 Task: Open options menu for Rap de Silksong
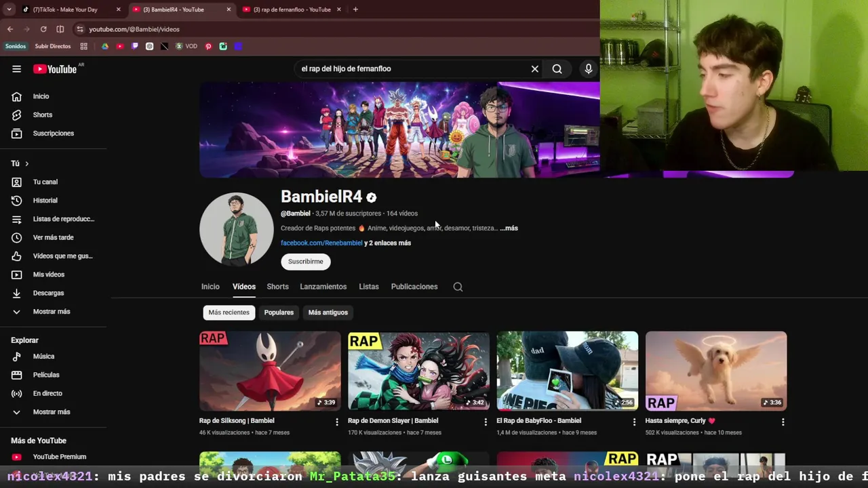336,422
